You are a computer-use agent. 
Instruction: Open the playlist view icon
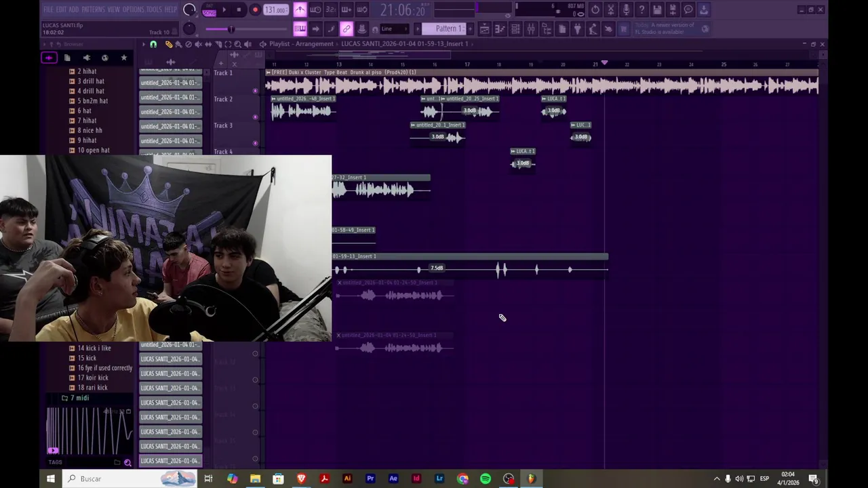(485, 28)
